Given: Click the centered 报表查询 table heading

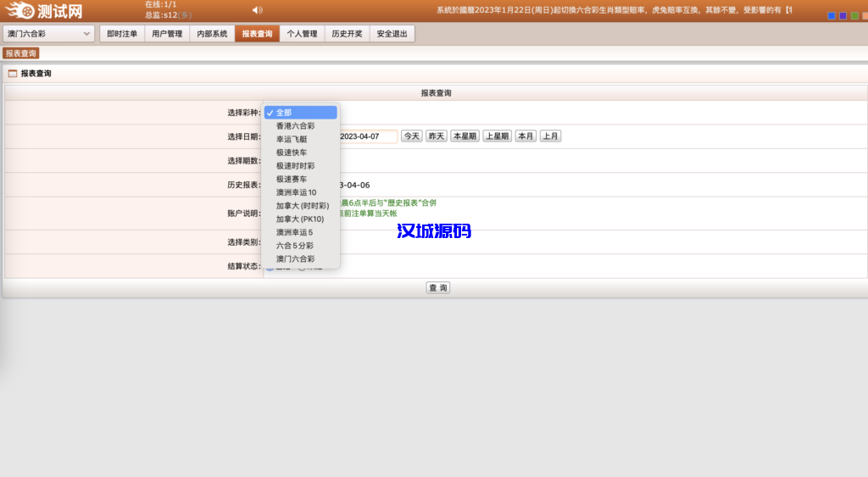Looking at the screenshot, I should pyautogui.click(x=437, y=93).
